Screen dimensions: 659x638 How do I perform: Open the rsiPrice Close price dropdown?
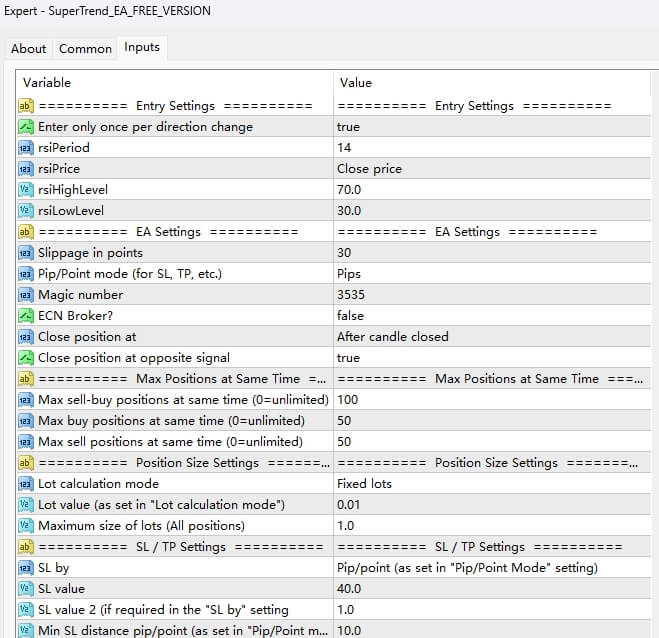[492, 169]
